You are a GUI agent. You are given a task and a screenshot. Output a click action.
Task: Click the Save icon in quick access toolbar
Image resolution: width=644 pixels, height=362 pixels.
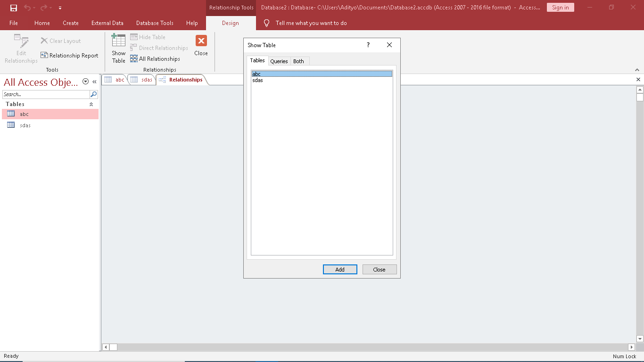tap(14, 8)
